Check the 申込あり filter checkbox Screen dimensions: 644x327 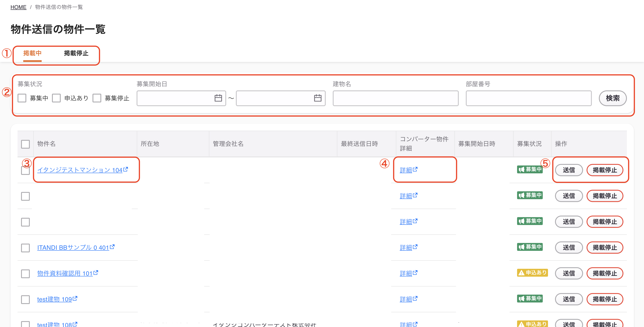point(56,98)
